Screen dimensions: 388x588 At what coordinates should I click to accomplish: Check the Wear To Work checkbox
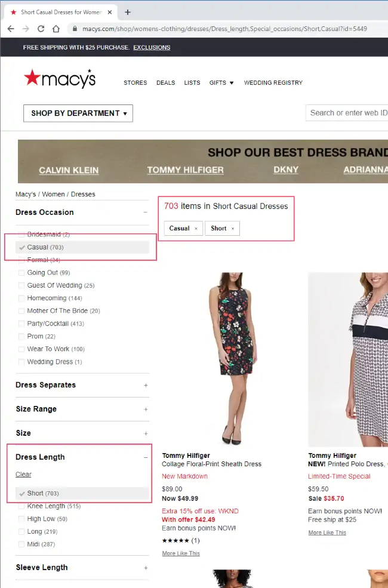click(21, 349)
